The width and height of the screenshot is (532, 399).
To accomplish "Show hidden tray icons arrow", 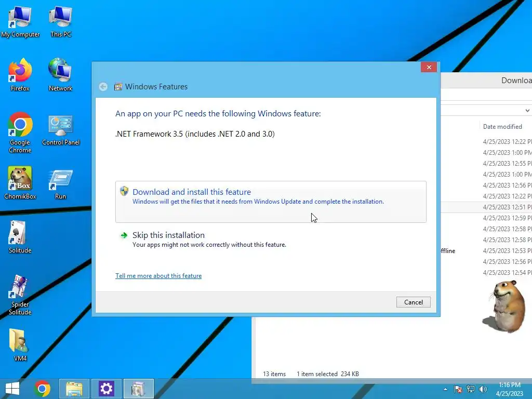I will (x=445, y=389).
